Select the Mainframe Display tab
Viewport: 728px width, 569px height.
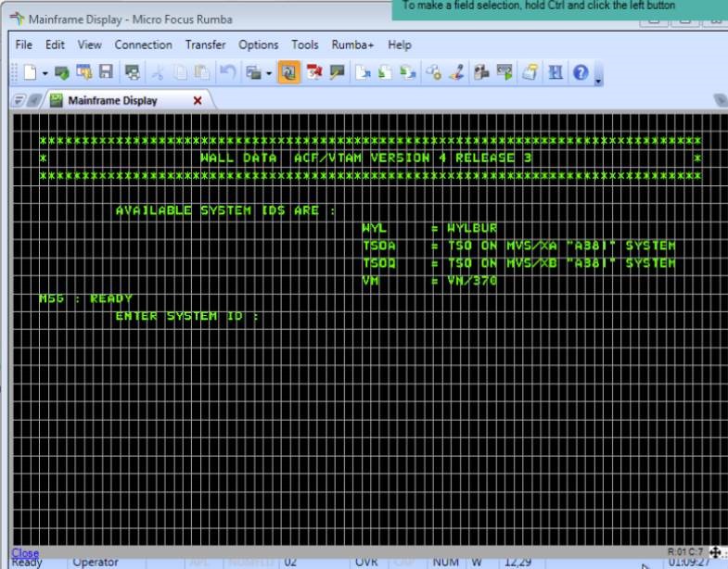point(113,101)
